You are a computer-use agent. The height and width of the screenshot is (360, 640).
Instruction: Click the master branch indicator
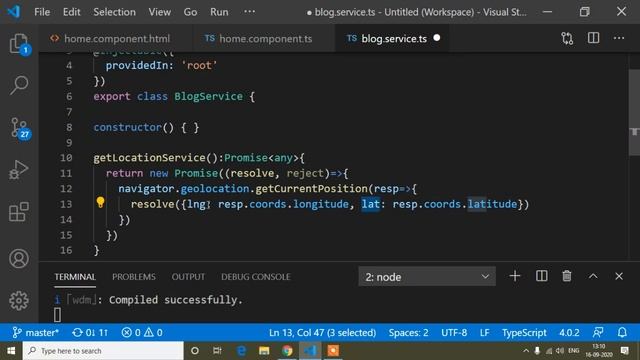(x=36, y=333)
